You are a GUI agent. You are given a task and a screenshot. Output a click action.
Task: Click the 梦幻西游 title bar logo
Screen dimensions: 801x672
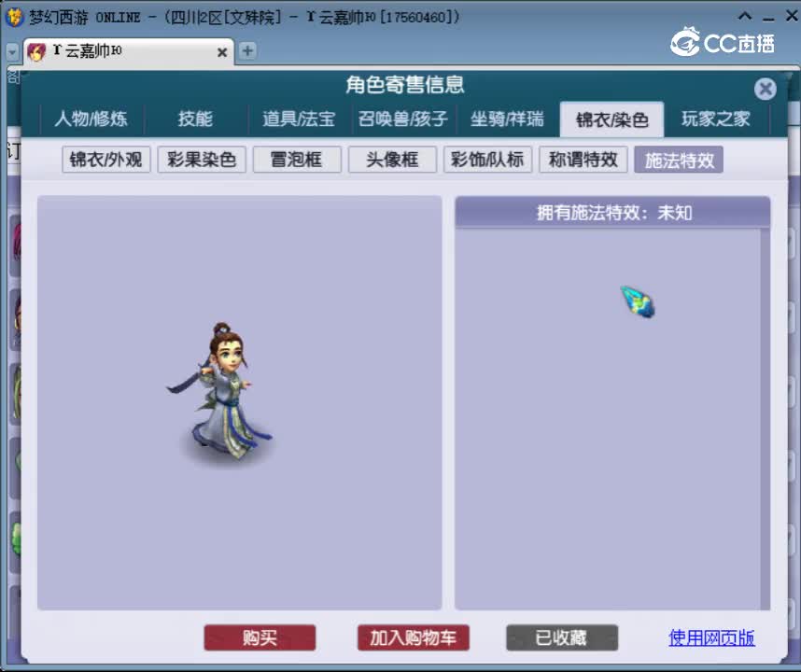point(14,17)
